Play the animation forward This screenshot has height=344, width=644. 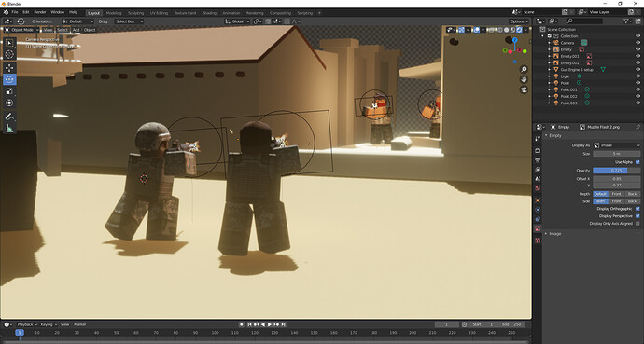point(270,324)
